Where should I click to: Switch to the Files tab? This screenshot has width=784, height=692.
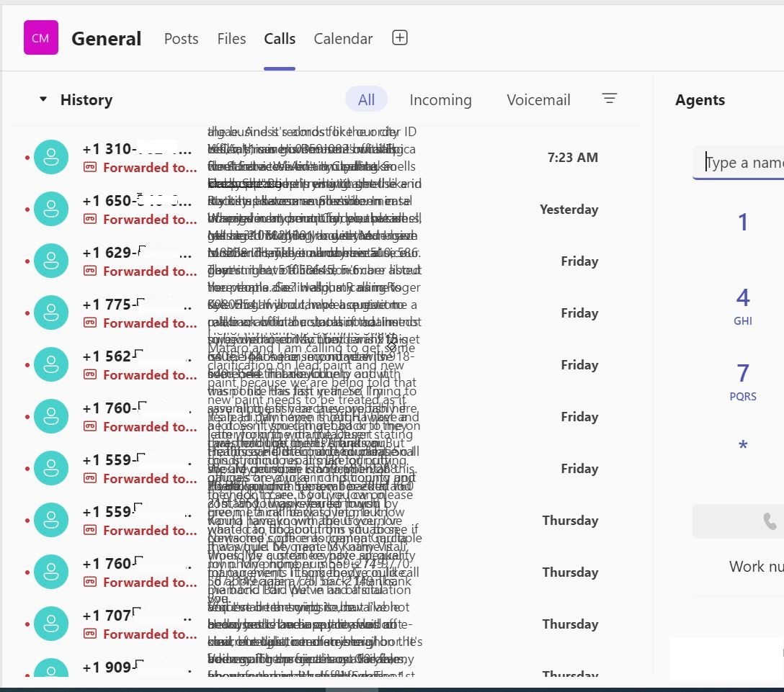tap(231, 38)
